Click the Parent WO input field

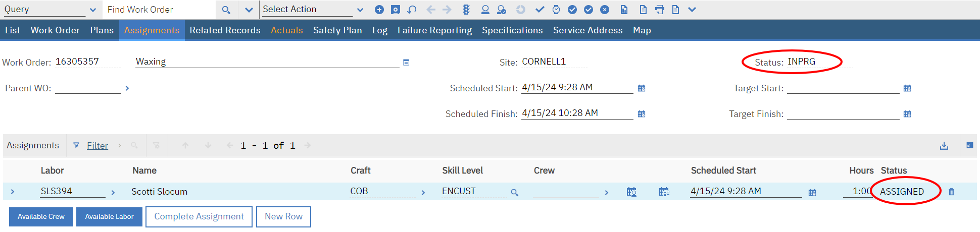tap(88, 88)
